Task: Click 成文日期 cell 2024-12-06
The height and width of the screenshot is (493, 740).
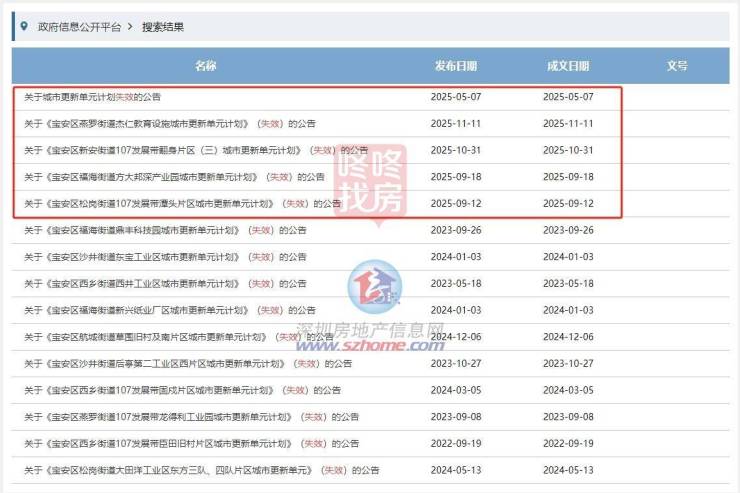Action: tap(568, 337)
